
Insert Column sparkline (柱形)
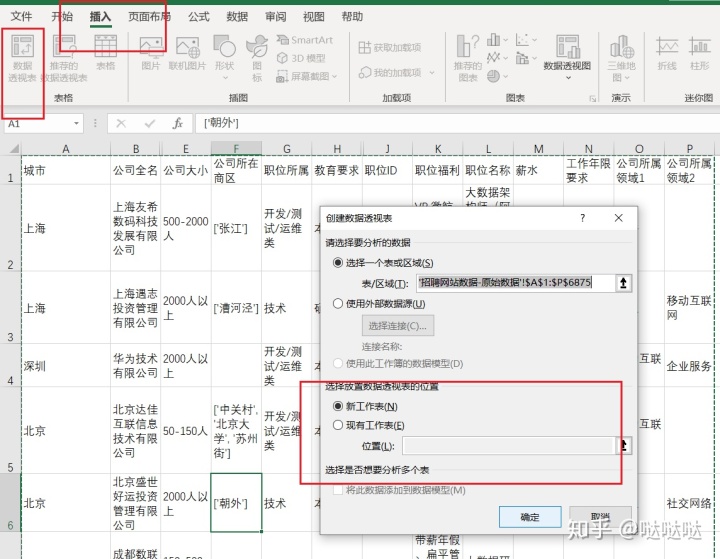699,54
